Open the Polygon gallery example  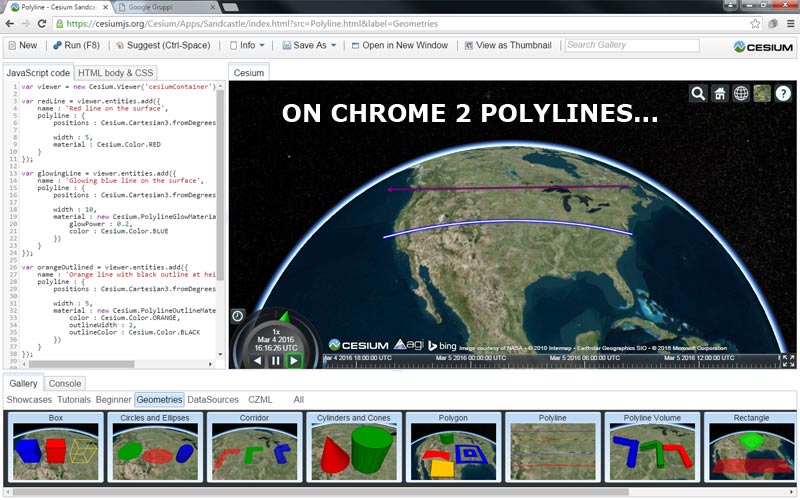tap(453, 447)
